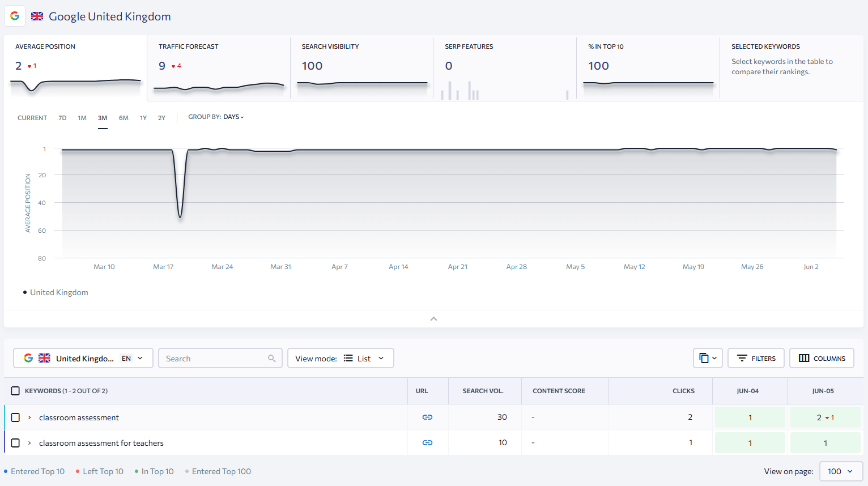The height and width of the screenshot is (486, 868).
Task: Open the Filters panel
Action: 756,358
